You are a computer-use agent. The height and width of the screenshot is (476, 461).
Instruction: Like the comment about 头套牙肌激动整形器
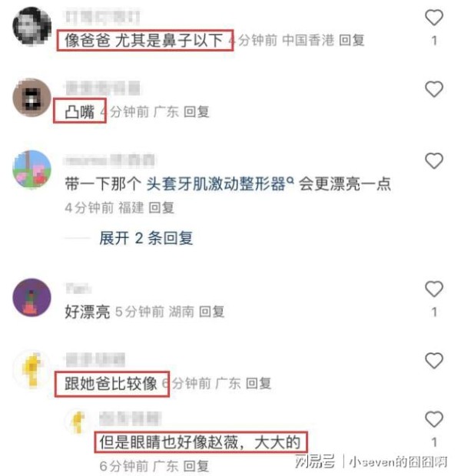(x=434, y=160)
